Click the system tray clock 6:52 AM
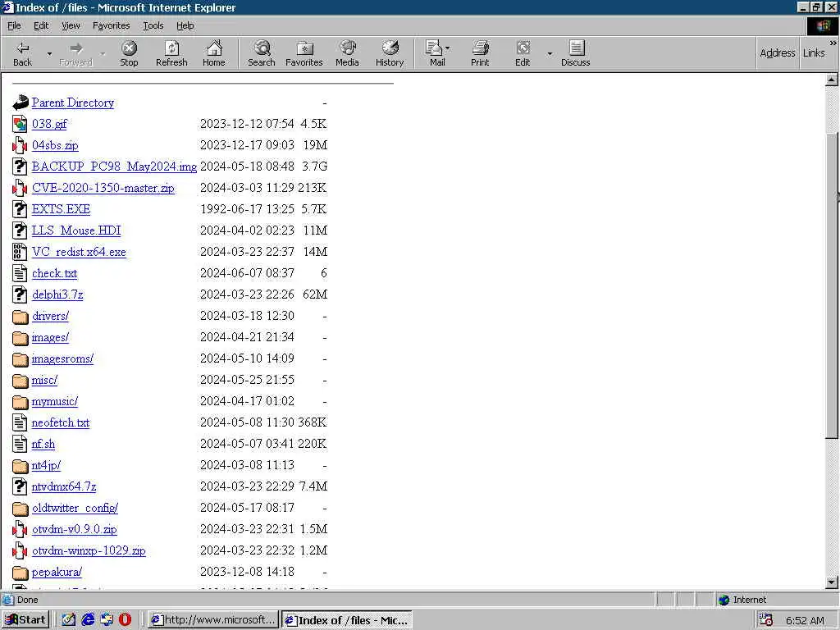This screenshot has height=630, width=840. (805, 620)
